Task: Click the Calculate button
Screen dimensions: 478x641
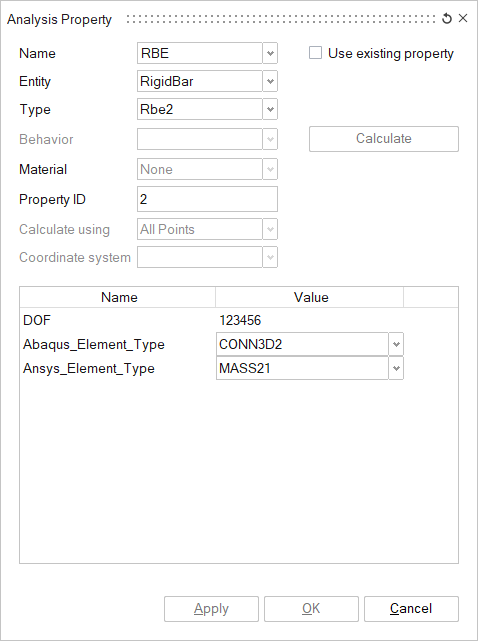Action: pyautogui.click(x=384, y=139)
